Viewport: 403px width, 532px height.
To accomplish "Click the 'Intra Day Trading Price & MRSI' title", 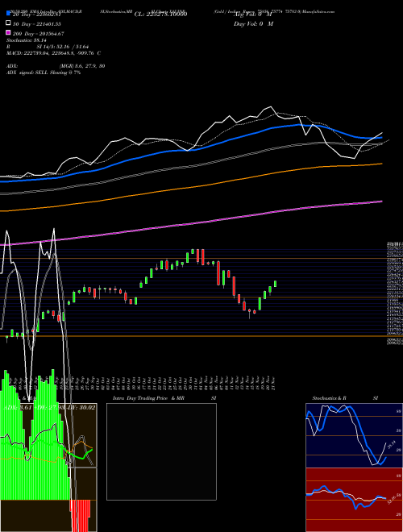I will coord(164,398).
